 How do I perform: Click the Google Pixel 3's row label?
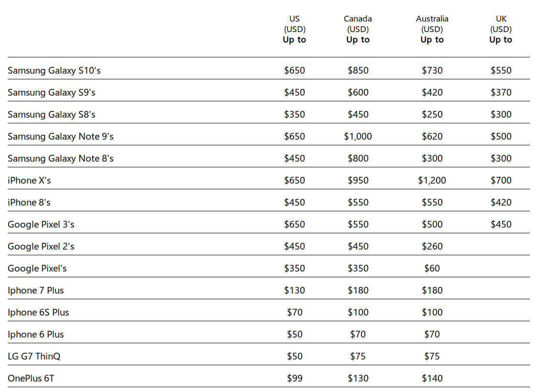[x=41, y=225]
